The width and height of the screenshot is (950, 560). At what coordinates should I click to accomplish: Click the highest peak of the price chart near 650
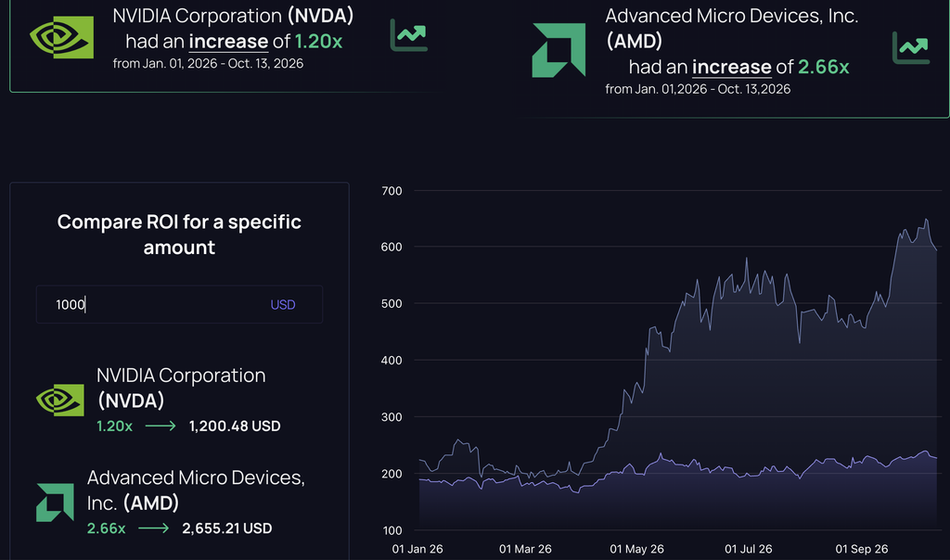tap(927, 219)
